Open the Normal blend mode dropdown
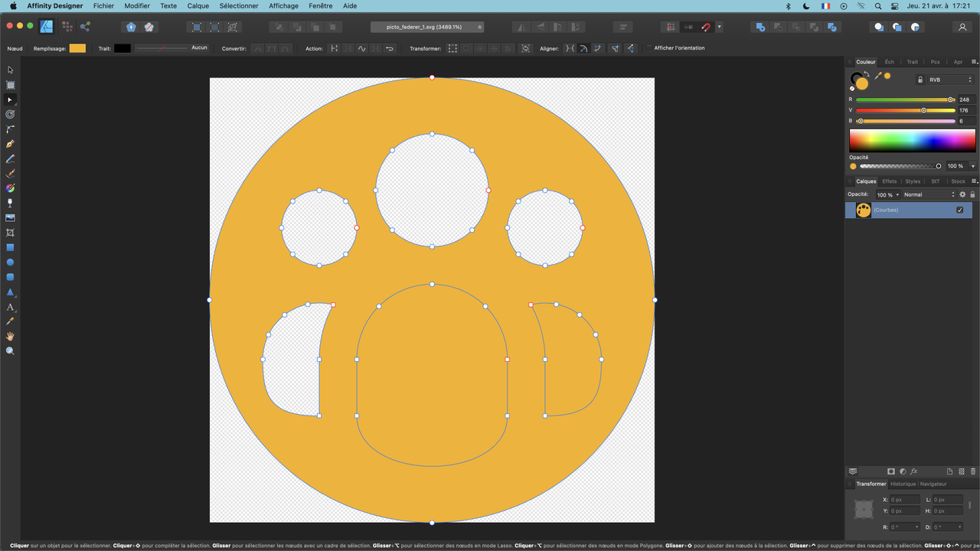The image size is (980, 551). (929, 194)
